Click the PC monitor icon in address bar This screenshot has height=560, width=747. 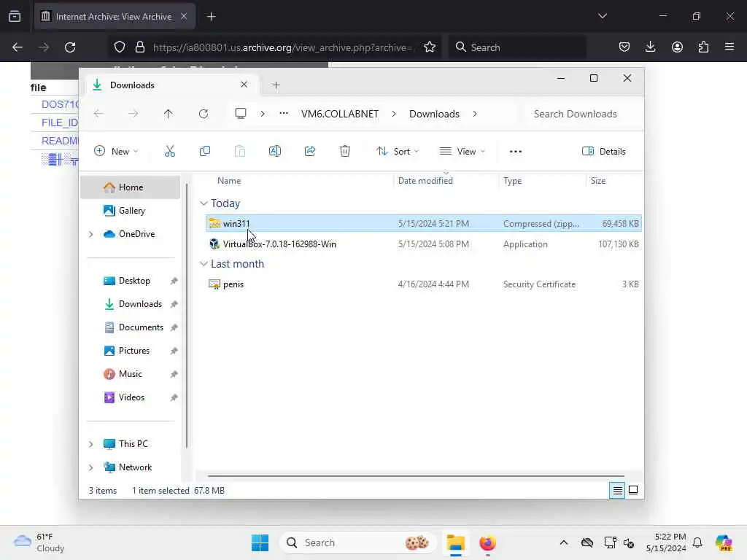pyautogui.click(x=241, y=113)
